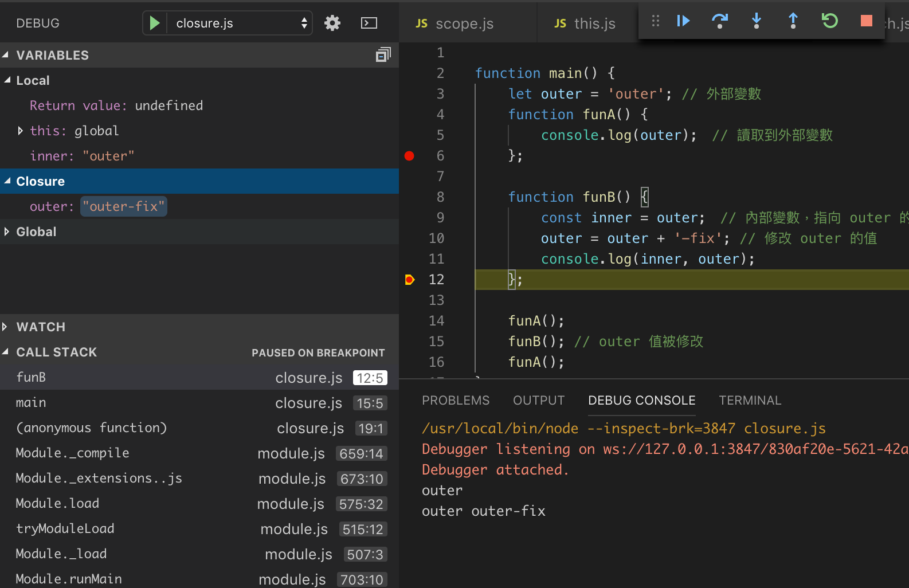Switch to the TERMINAL tab
Viewport: 909px width, 588px height.
tap(750, 400)
